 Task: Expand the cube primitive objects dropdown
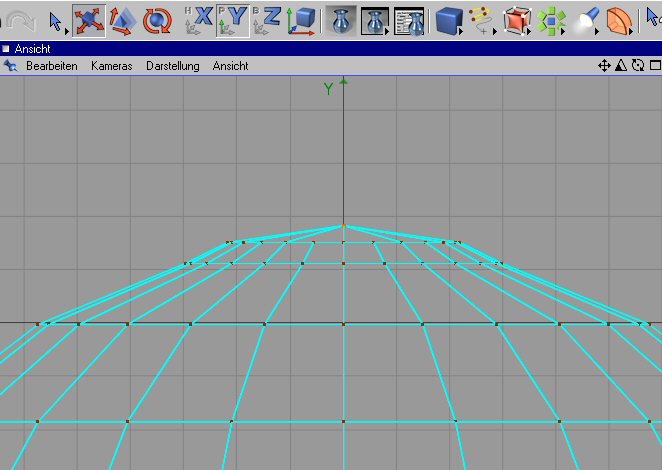[450, 19]
